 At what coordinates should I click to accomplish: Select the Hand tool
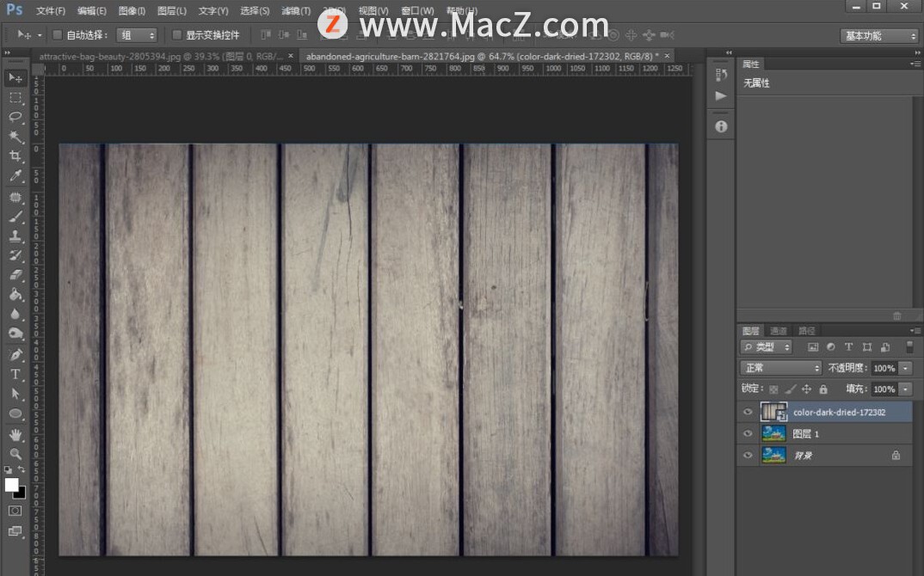[15, 435]
